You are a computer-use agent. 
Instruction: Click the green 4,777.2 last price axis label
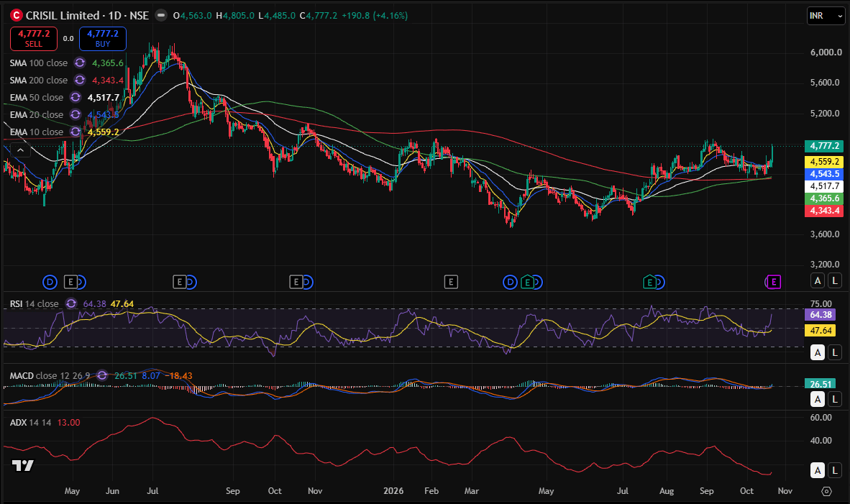click(x=824, y=146)
